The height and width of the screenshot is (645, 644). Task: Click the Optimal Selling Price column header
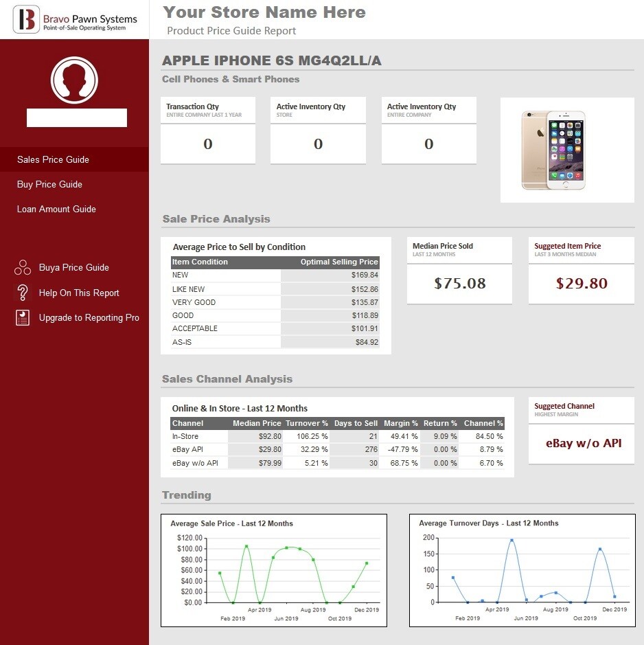(339, 262)
